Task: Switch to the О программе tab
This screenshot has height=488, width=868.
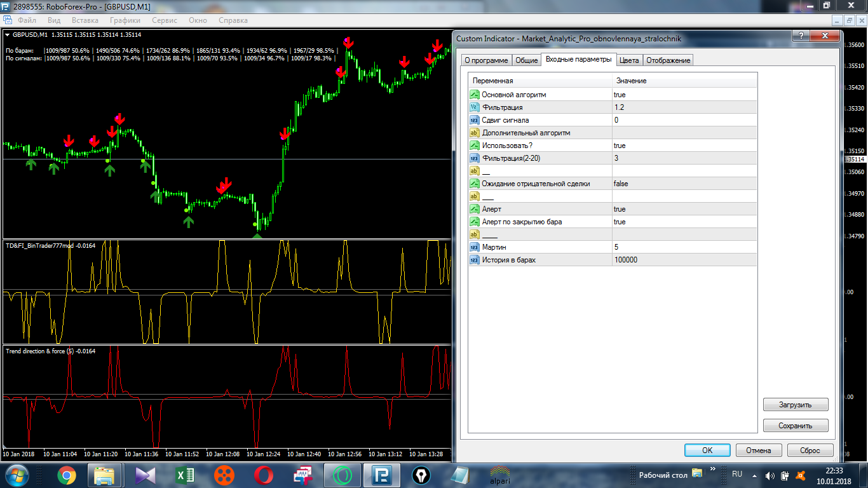Action: [x=486, y=60]
